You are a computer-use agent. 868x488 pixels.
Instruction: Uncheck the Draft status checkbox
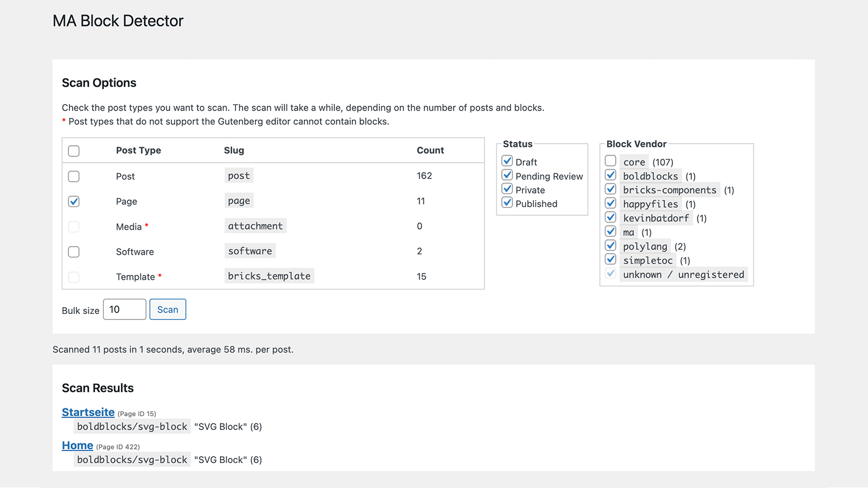click(x=507, y=161)
